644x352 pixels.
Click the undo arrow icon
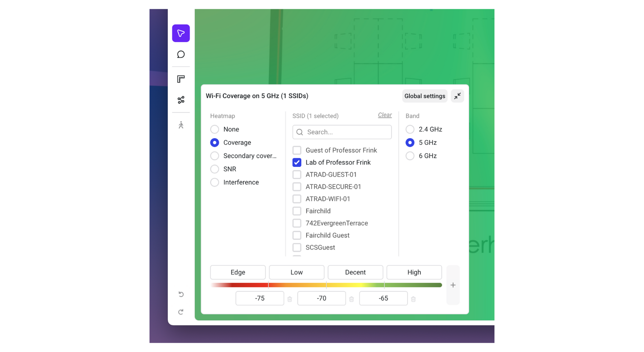(181, 294)
